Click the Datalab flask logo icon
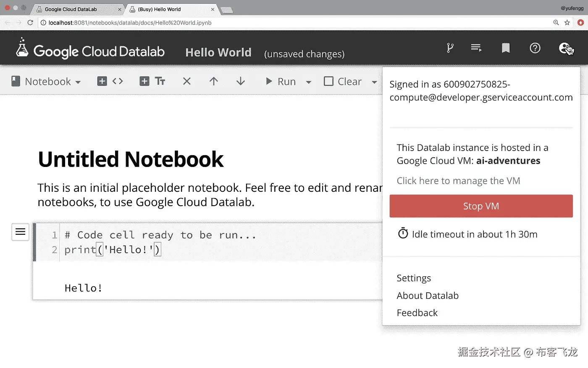This screenshot has width=588, height=368. coord(22,47)
